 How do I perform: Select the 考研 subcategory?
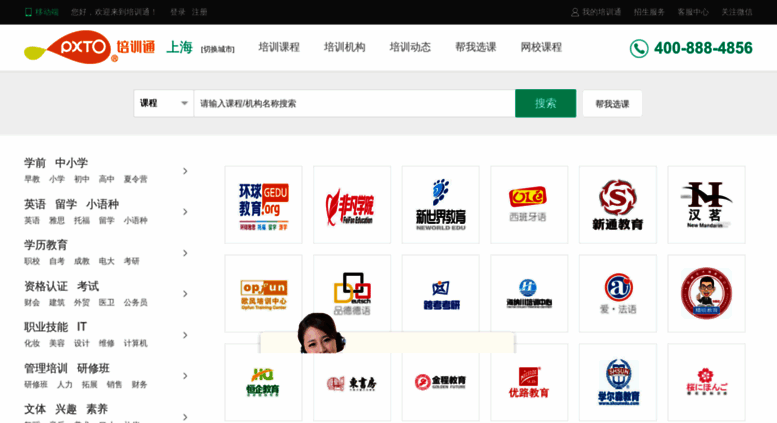(x=131, y=261)
